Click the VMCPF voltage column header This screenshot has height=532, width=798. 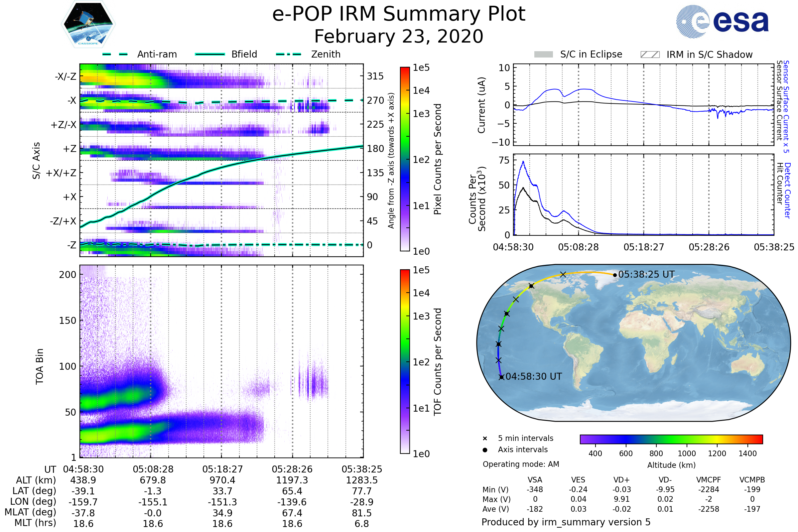tap(709, 480)
